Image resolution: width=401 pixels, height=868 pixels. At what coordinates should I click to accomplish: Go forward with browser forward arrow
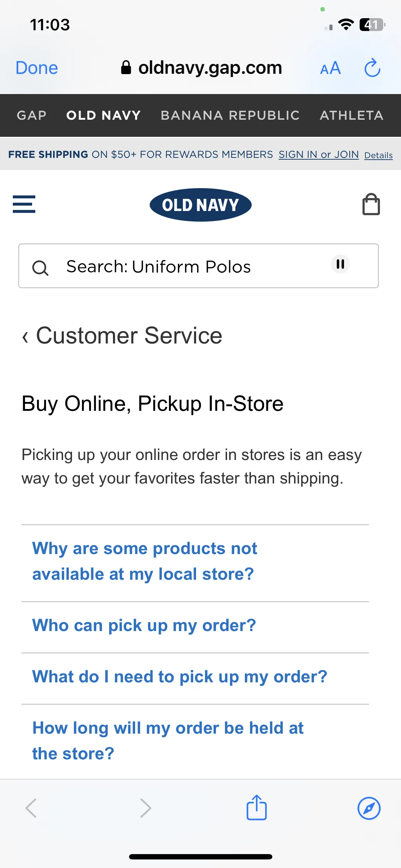[x=146, y=808]
